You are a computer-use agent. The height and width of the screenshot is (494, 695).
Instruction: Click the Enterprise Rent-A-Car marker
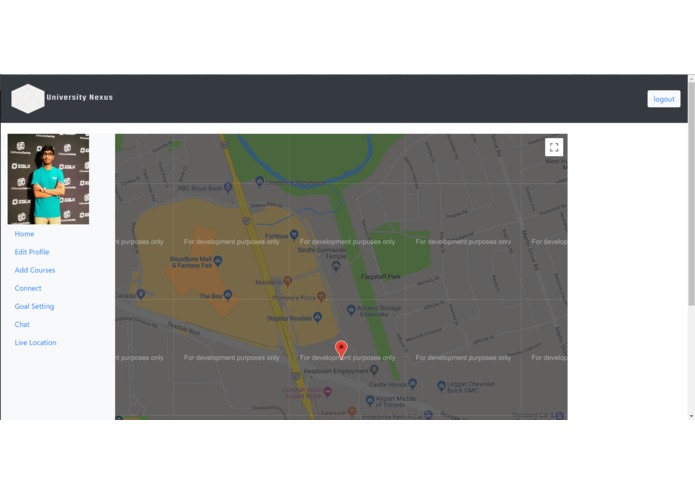point(428,415)
